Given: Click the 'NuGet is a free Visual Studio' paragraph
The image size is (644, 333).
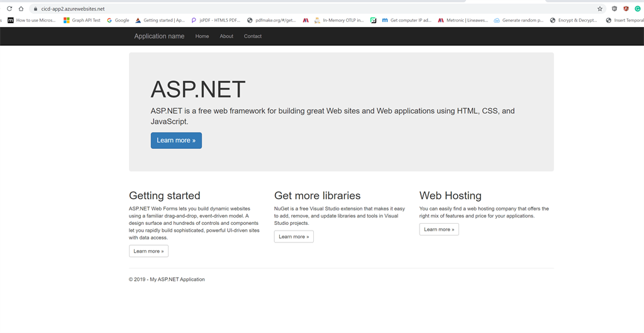Looking at the screenshot, I should (x=340, y=216).
